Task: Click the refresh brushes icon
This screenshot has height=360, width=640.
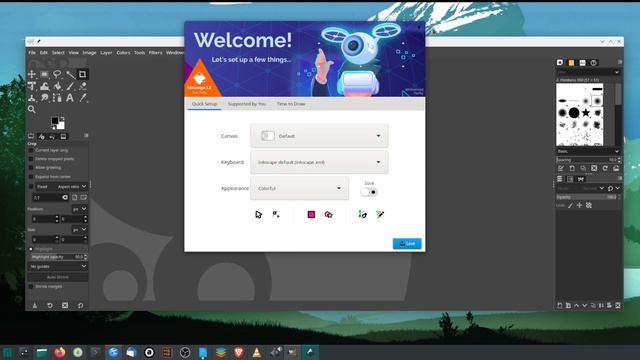Action: click(x=605, y=168)
